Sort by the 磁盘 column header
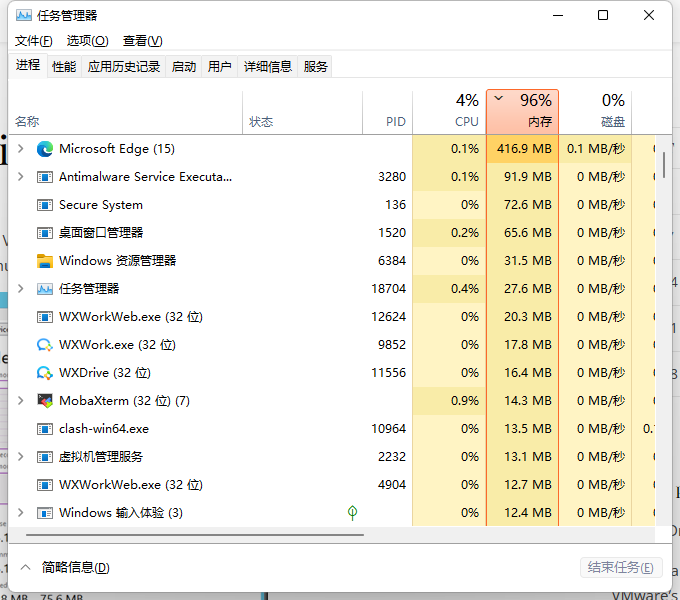The image size is (680, 600). 595,113
